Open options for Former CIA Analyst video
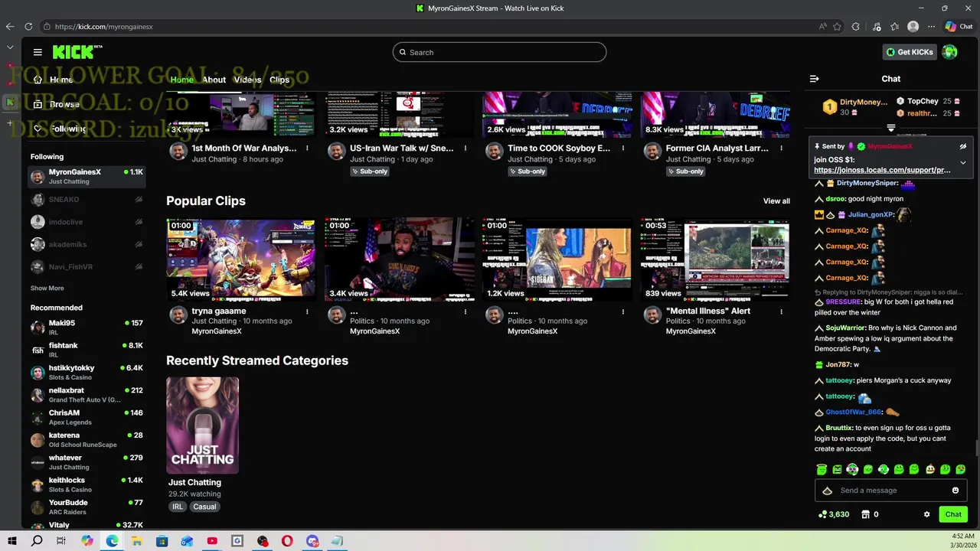The image size is (980, 551). 782,148
